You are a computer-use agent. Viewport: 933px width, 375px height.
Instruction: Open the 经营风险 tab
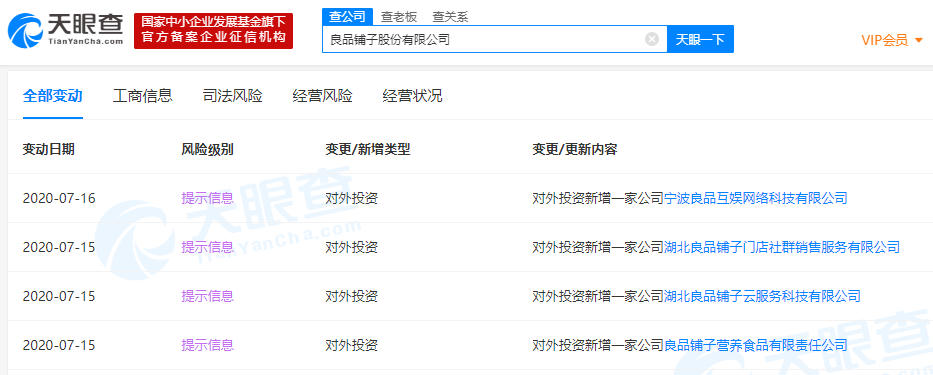click(x=323, y=96)
